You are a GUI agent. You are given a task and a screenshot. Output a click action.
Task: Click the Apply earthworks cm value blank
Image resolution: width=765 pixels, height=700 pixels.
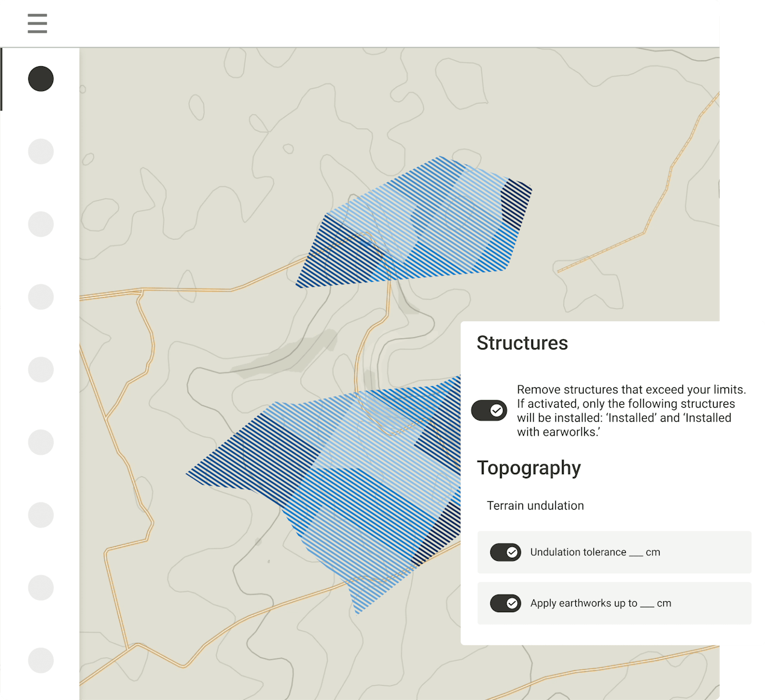tap(647, 604)
